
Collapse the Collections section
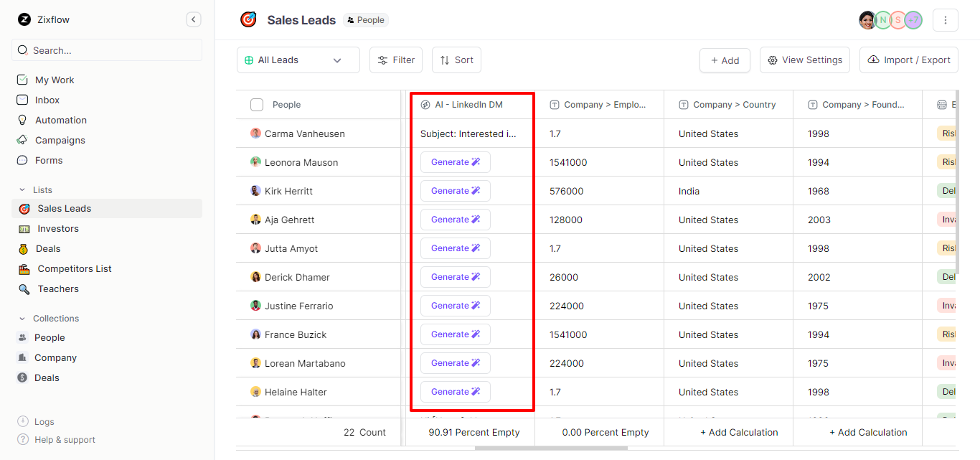click(x=24, y=318)
